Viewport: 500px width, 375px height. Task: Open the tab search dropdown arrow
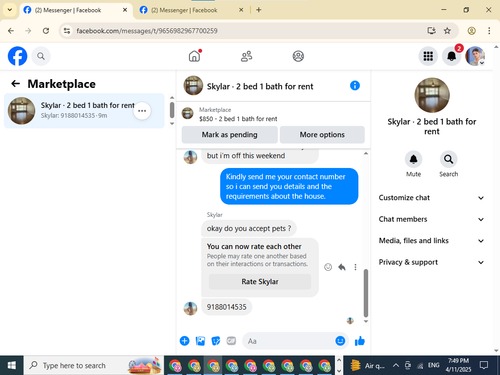(10, 10)
